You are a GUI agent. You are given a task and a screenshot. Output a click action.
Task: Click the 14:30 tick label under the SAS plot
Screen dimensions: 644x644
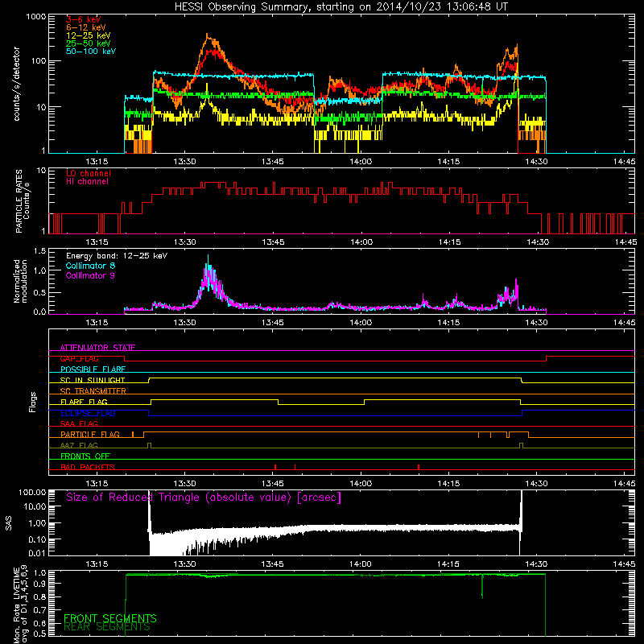pyautogui.click(x=536, y=564)
